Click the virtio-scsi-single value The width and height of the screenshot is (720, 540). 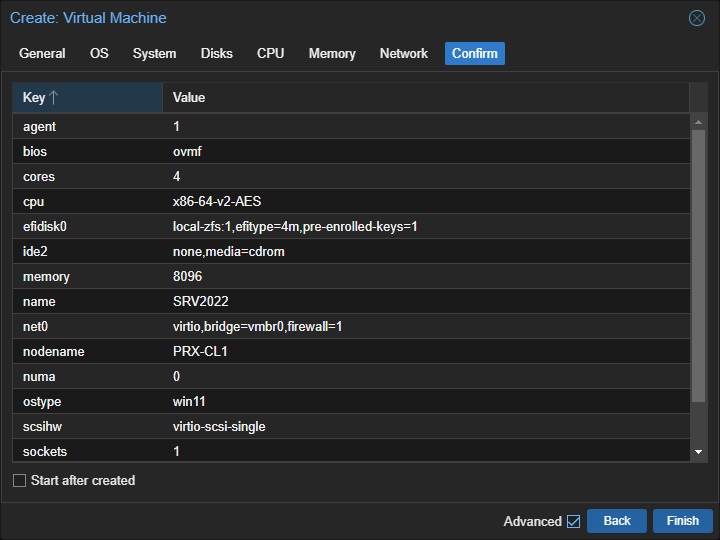pos(219,427)
